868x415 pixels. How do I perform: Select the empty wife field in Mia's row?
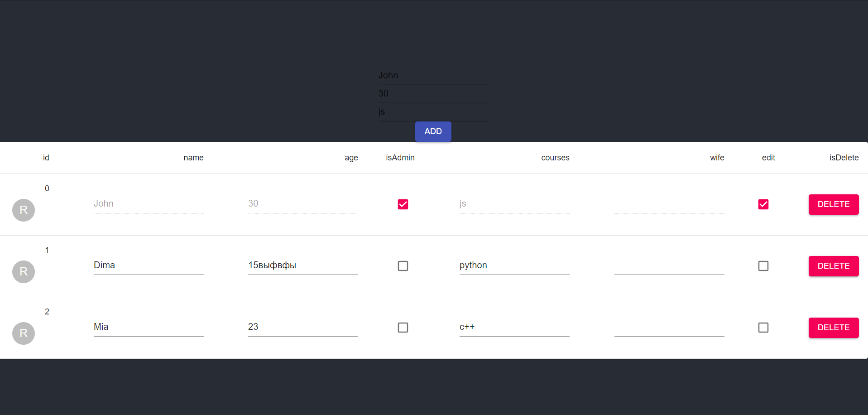pos(669,328)
